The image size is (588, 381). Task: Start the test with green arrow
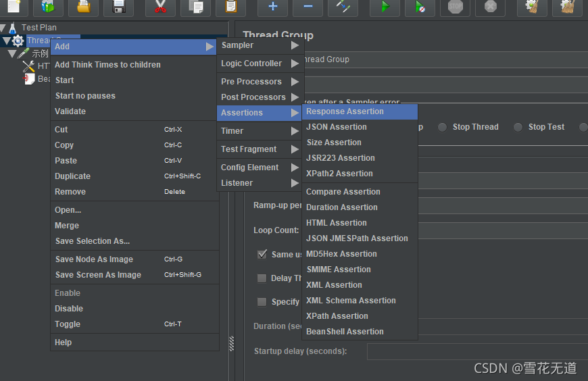[x=385, y=6]
